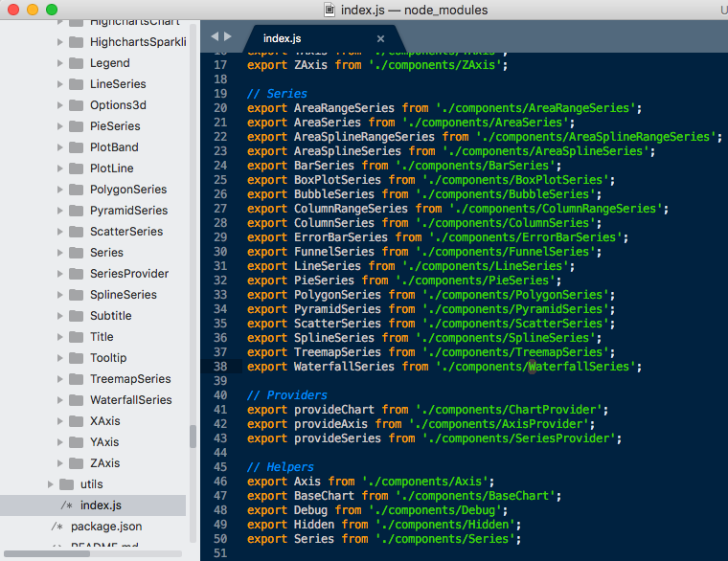This screenshot has width=728, height=561.
Task: Select the PlotLine folder name
Action: point(112,168)
